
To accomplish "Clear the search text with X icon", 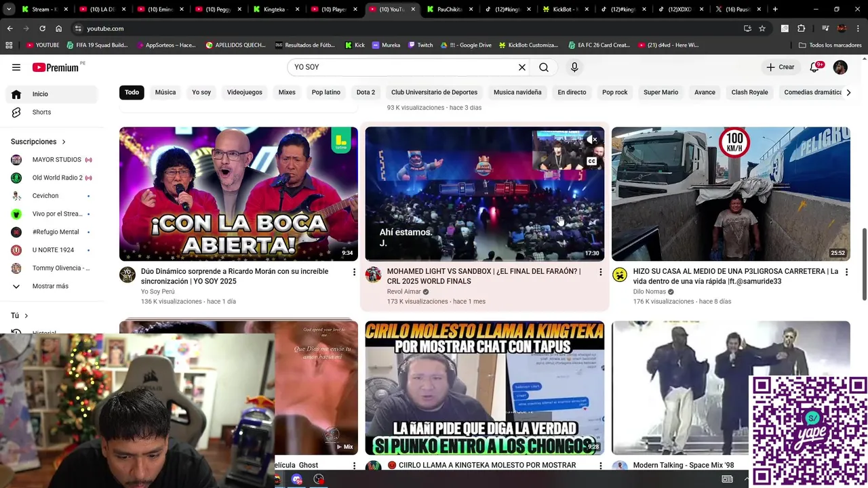I will pos(522,67).
